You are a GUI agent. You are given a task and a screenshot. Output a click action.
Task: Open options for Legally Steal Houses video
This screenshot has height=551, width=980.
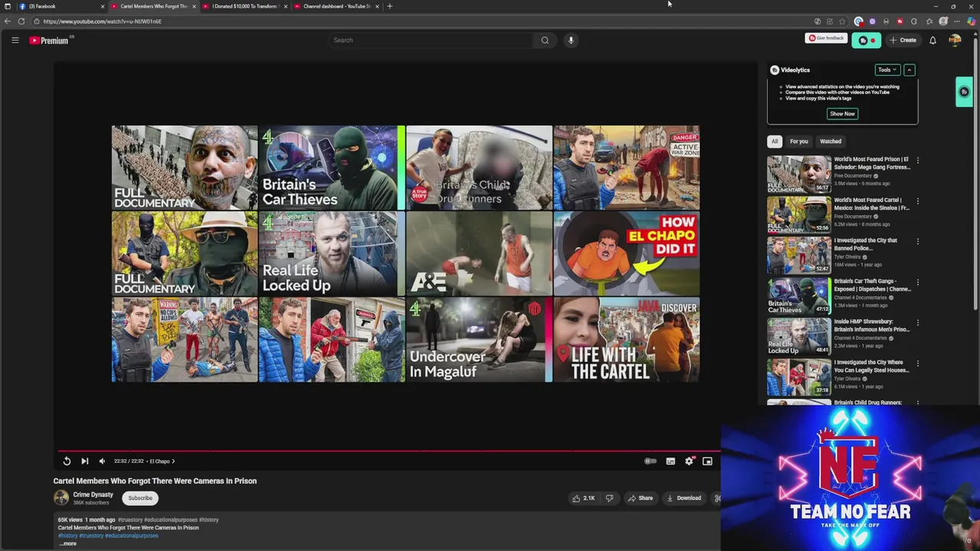(917, 364)
